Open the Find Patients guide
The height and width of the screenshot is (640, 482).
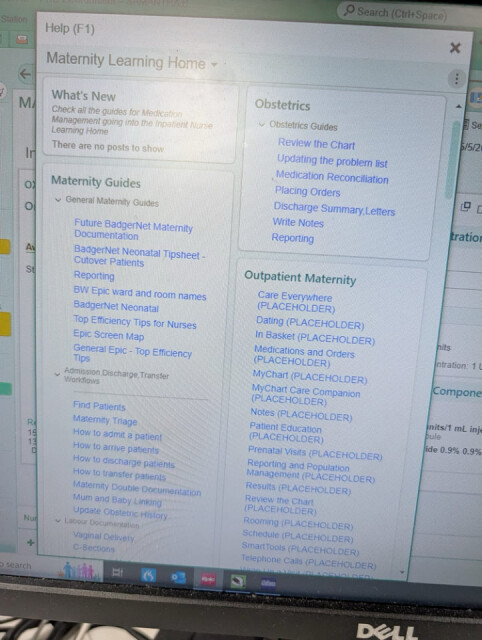coord(99,406)
